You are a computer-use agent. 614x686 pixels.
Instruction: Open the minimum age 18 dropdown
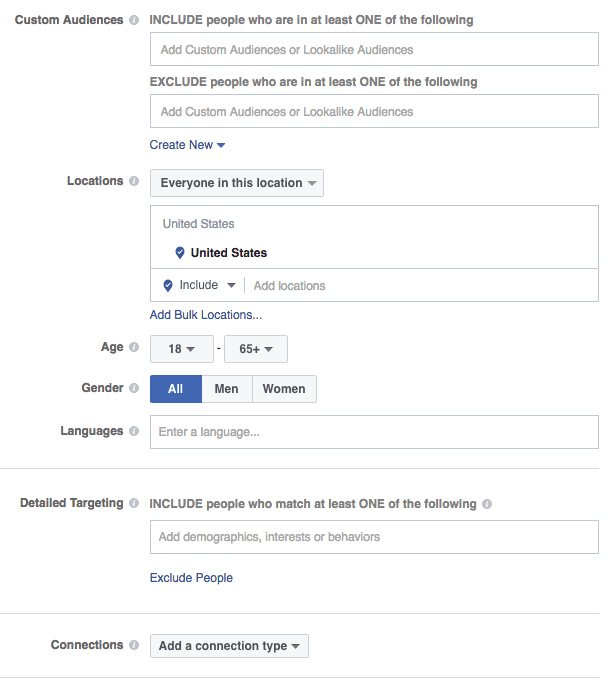point(181,349)
